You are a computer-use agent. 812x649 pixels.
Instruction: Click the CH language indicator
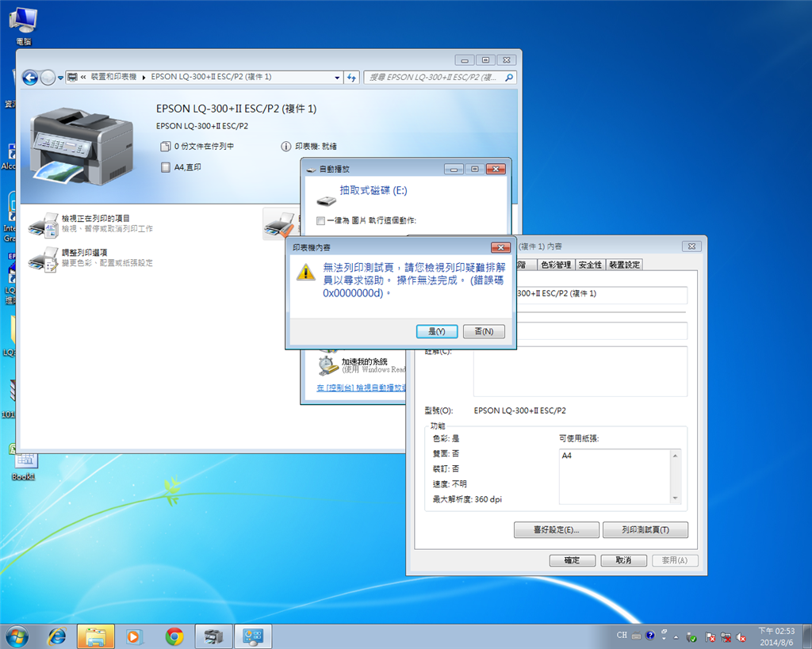(622, 635)
